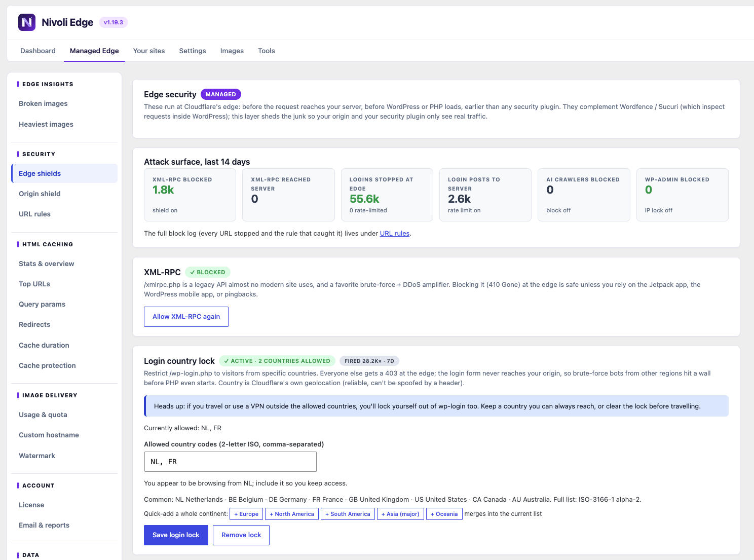Screen dimensions: 754x560
Task: Quick-add Oceania countries
Action: point(444,514)
